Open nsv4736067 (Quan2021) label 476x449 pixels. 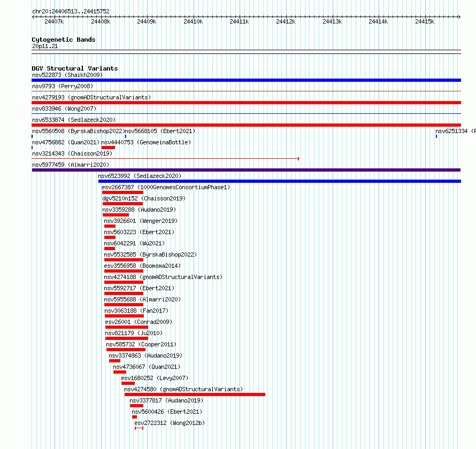[x=147, y=367]
